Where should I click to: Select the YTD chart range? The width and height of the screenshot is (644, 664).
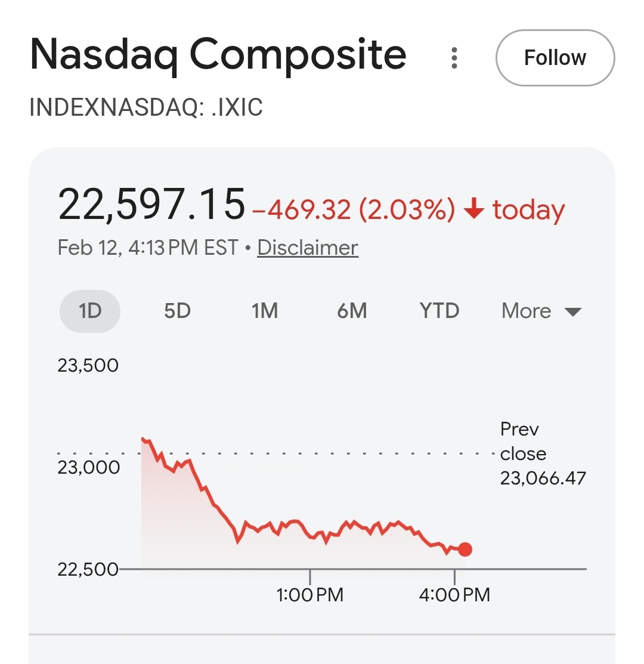click(x=439, y=311)
